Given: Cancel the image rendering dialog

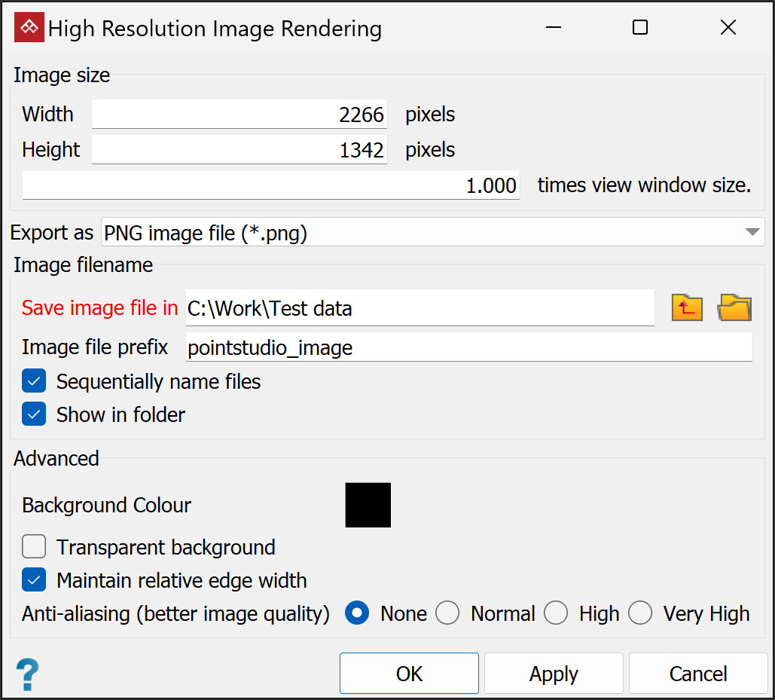Looking at the screenshot, I should [697, 674].
